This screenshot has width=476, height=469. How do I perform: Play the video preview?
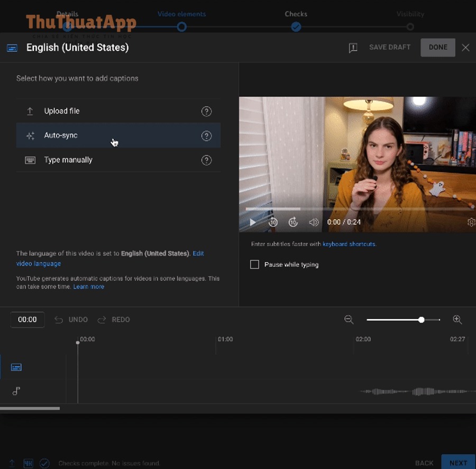252,222
